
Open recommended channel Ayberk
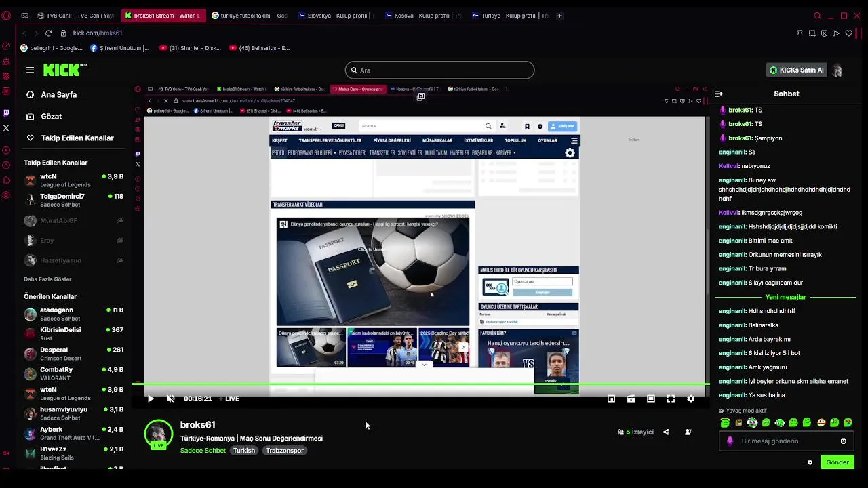point(73,433)
